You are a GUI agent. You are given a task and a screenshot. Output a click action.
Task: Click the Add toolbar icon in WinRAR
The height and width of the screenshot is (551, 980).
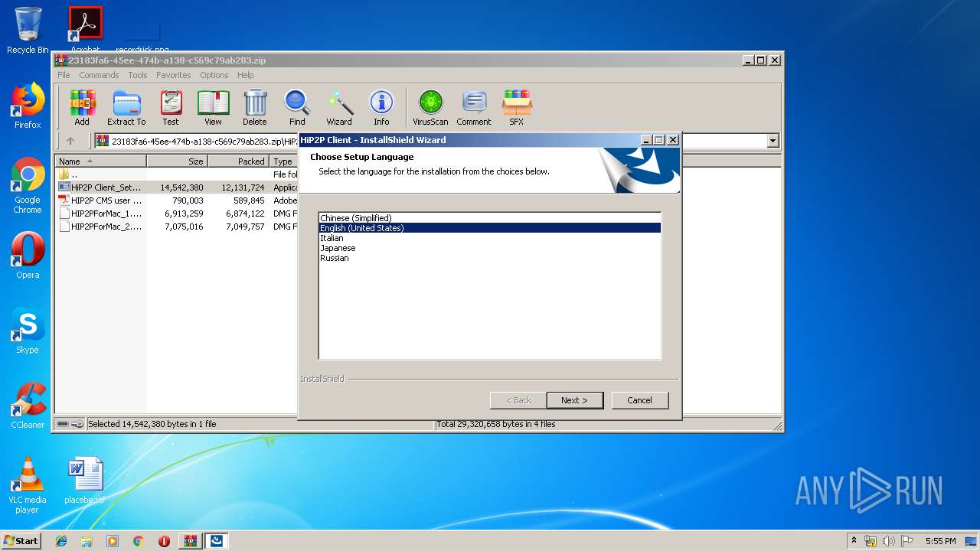82,107
